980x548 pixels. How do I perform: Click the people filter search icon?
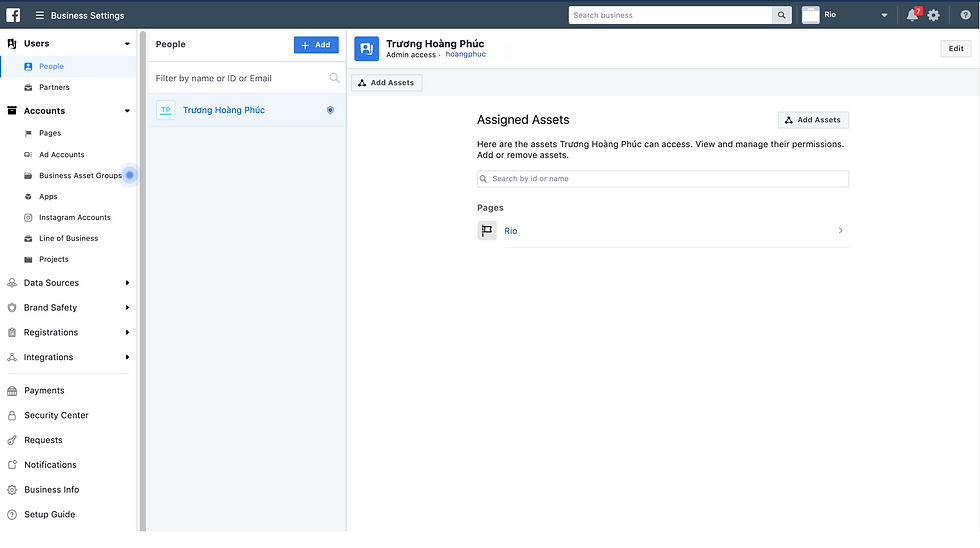coord(334,77)
